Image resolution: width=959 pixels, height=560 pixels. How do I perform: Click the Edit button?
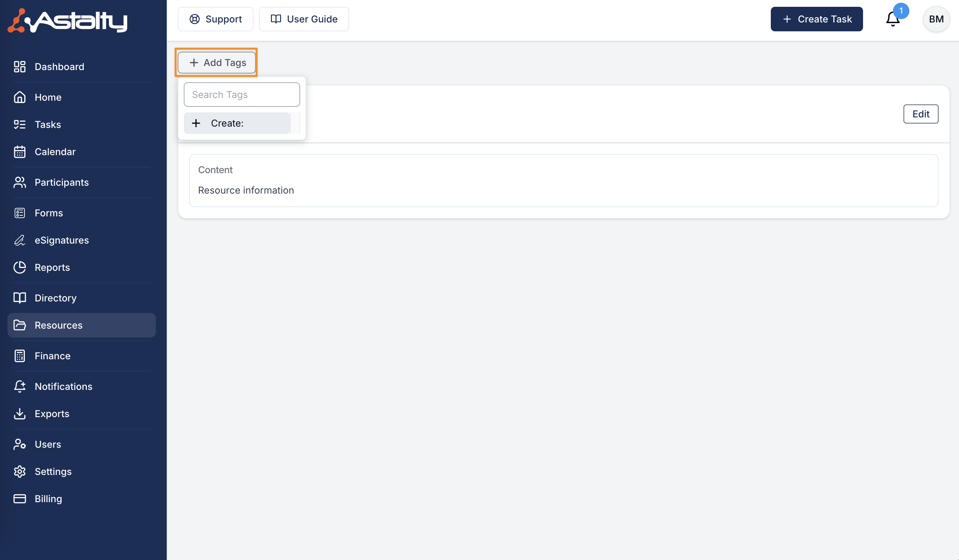coord(920,114)
